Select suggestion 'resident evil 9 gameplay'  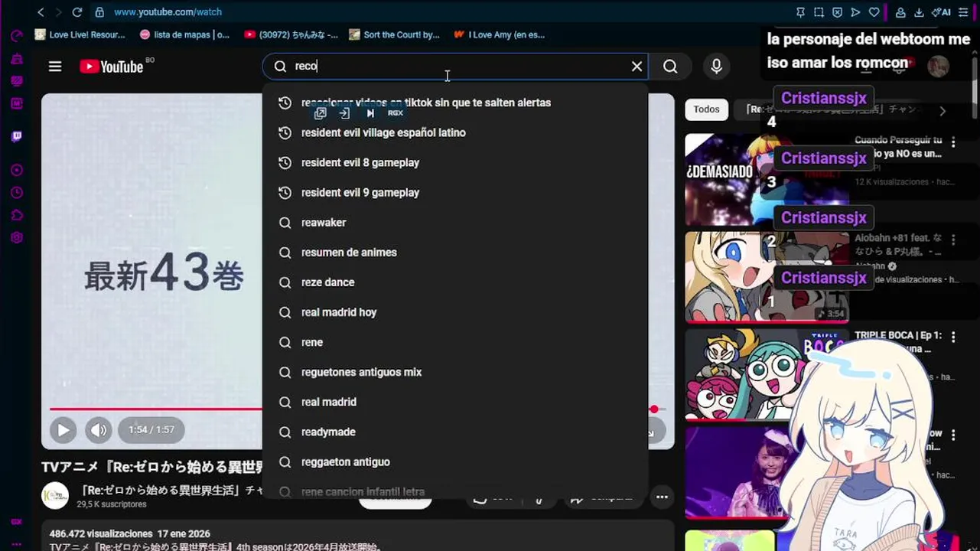pyautogui.click(x=455, y=193)
